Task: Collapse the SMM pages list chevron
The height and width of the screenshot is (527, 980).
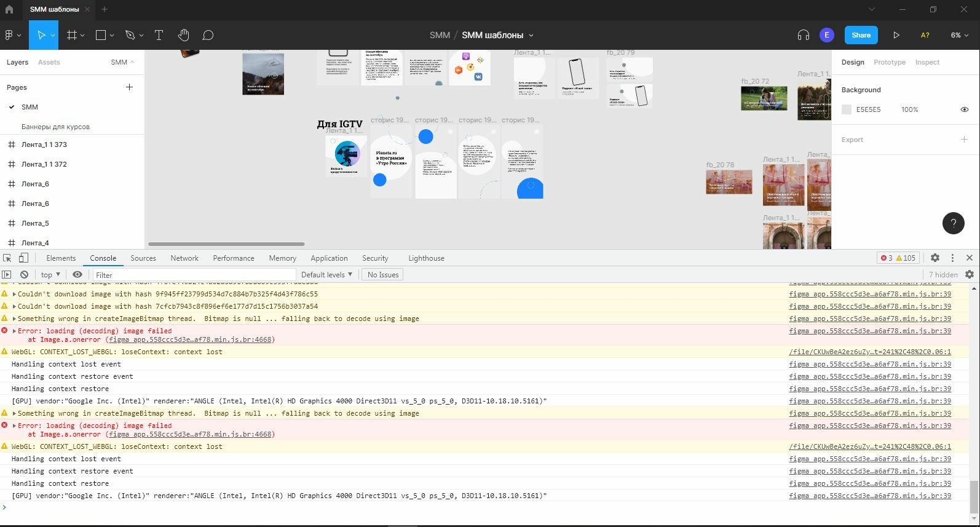Action: tap(132, 62)
